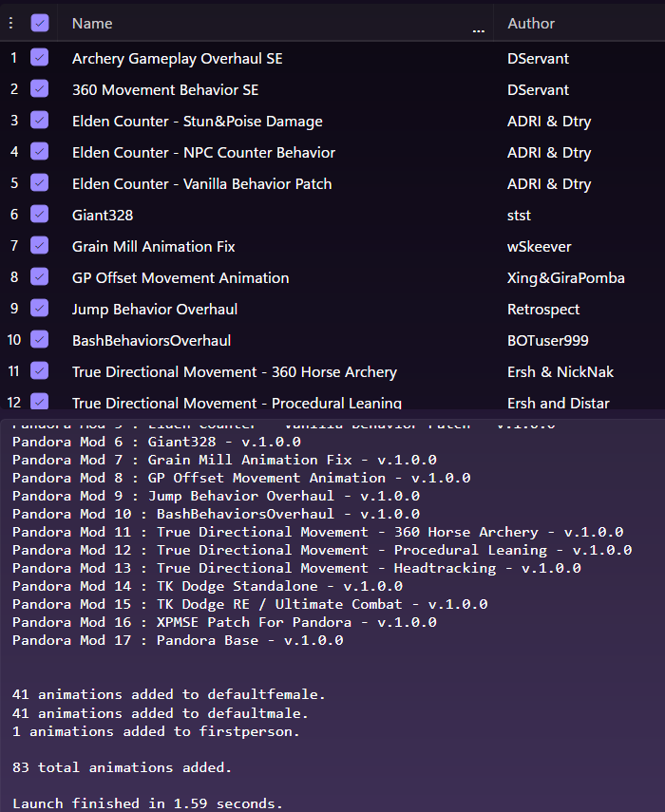The width and height of the screenshot is (665, 812).
Task: Select GP Offset Movement Animation mod name
Action: click(180, 277)
